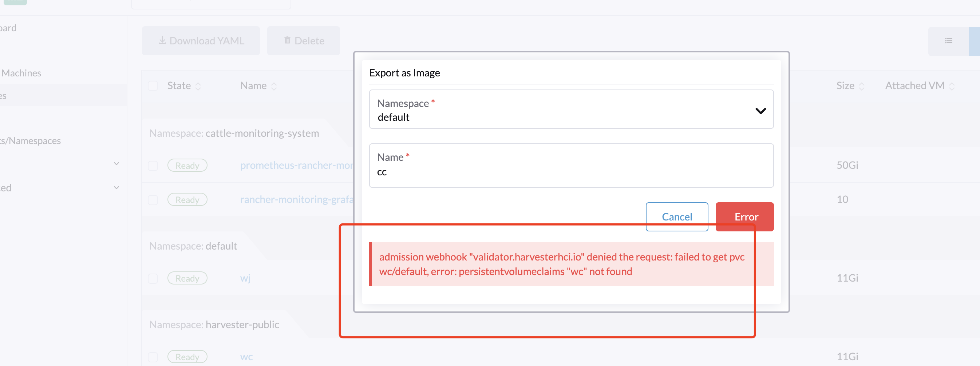Collapse the lower sidebar section chevron
The height and width of the screenshot is (366, 980).
click(x=116, y=187)
